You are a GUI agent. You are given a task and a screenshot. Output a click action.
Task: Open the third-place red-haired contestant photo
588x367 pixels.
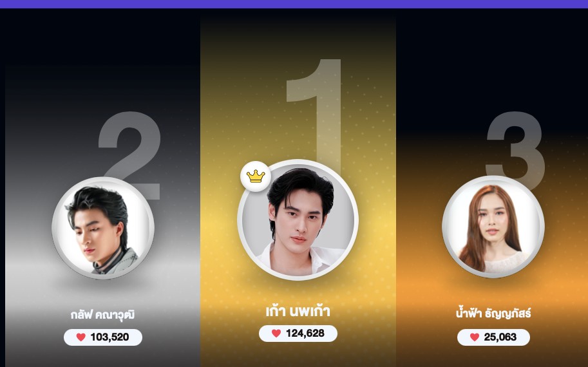coord(493,227)
